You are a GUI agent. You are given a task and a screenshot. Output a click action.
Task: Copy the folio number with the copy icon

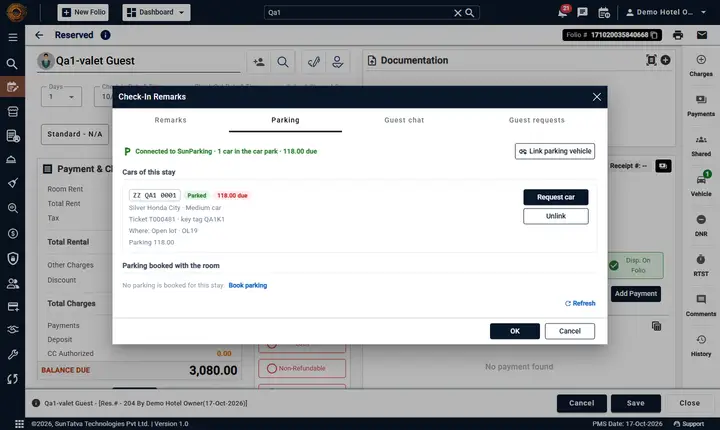pyautogui.click(x=654, y=35)
